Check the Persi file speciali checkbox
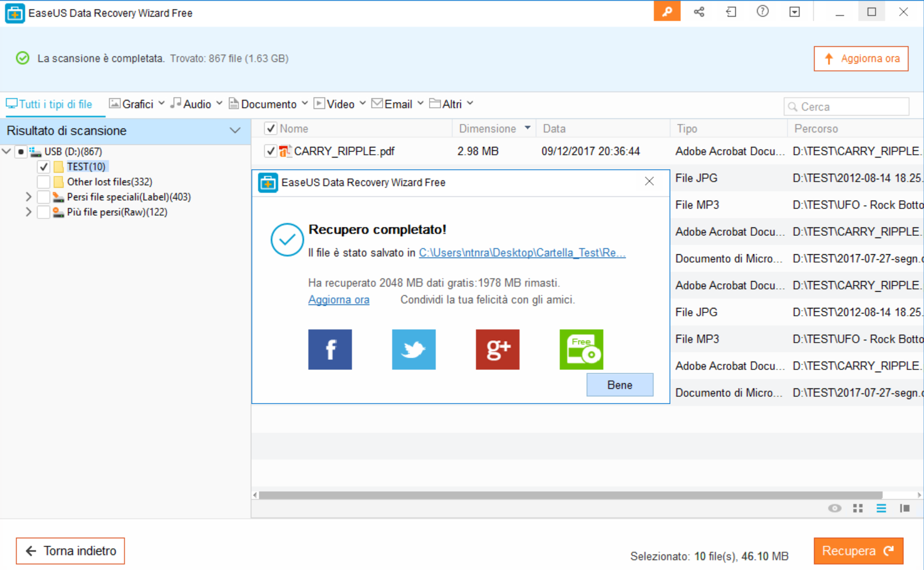 [x=44, y=197]
